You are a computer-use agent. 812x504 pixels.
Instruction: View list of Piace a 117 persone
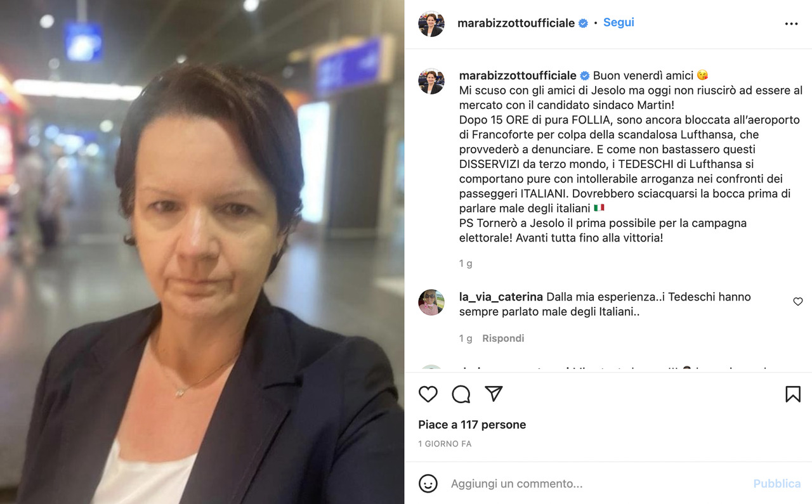[x=472, y=425]
